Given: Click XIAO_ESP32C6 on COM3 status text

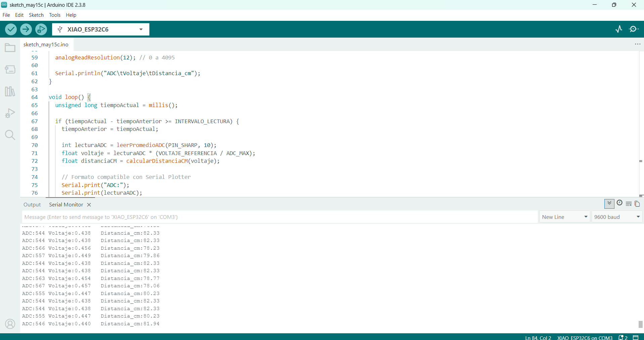Looking at the screenshot, I should [x=585, y=338].
